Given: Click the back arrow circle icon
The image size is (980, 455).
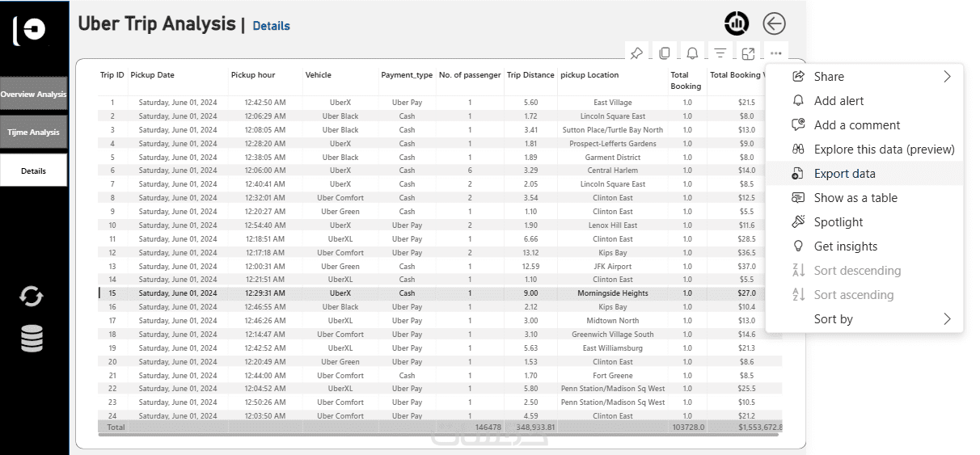Looking at the screenshot, I should coord(774,24).
